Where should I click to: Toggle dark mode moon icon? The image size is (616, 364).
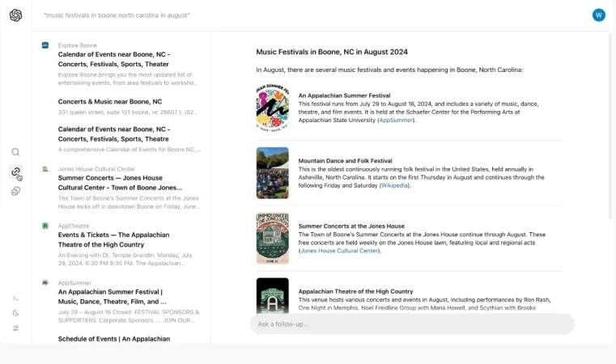click(x=16, y=313)
